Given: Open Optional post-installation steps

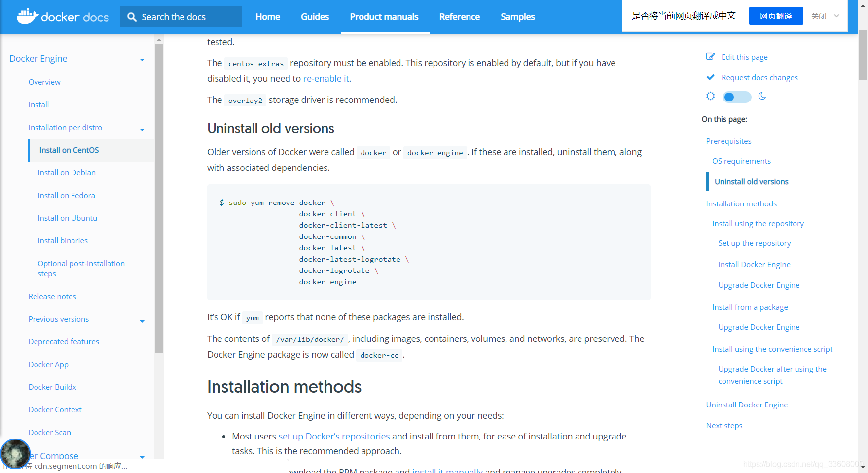Looking at the screenshot, I should tap(81, 269).
